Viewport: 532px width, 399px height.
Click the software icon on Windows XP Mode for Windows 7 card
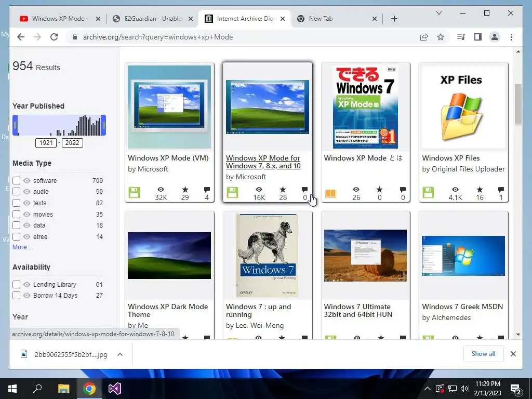[x=232, y=193]
